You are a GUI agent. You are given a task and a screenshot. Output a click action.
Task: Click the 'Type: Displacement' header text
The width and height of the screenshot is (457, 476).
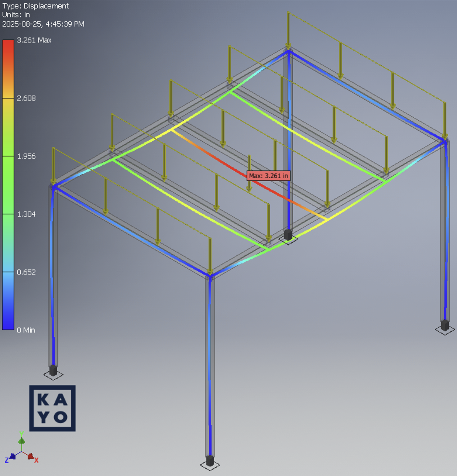pyautogui.click(x=35, y=6)
